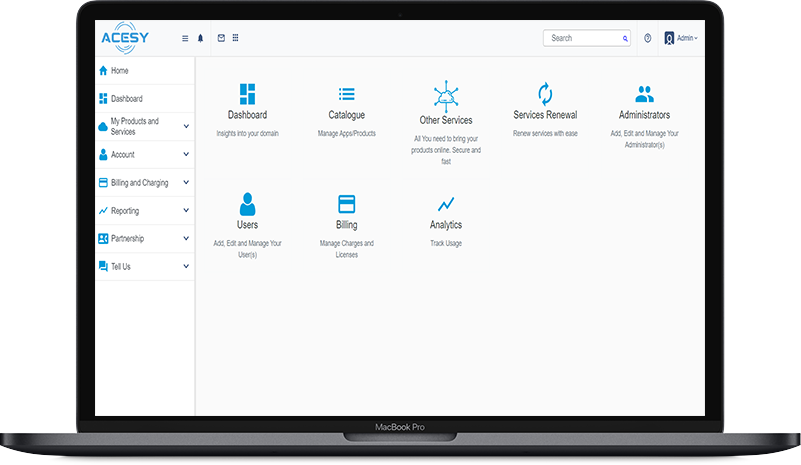Expand the Reporting sidebar menu
The height and width of the screenshot is (465, 801).
coord(186,211)
